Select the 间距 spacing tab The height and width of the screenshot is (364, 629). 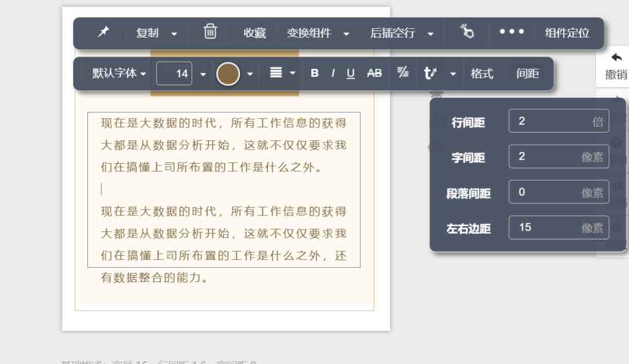coord(527,73)
